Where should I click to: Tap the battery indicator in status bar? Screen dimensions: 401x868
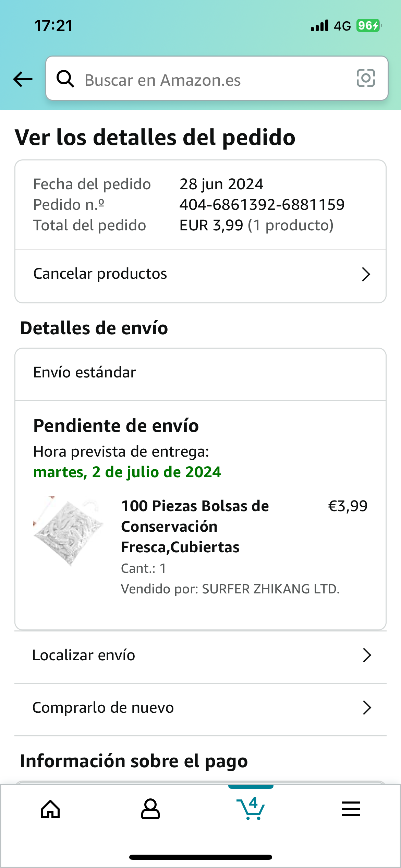368,26
